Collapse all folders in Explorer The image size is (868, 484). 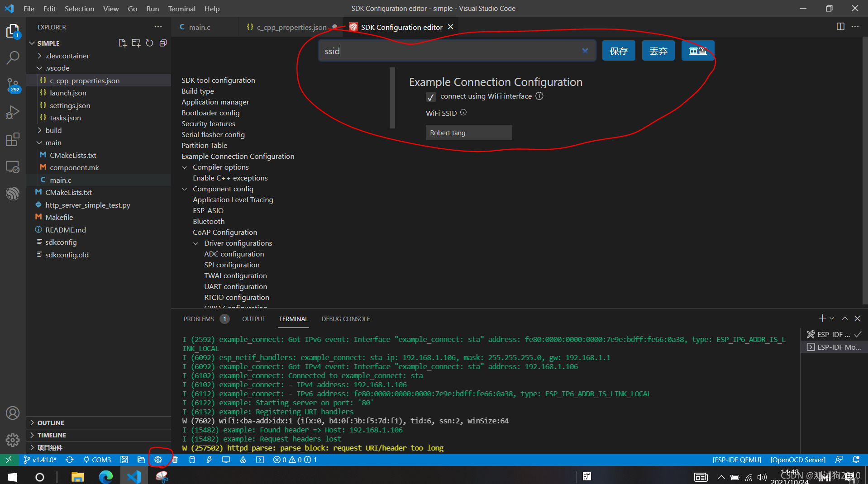[x=163, y=43]
